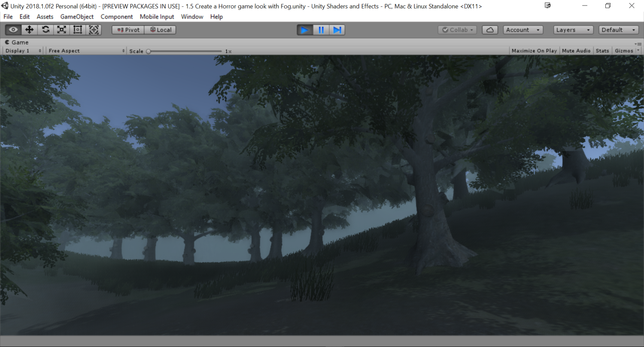Image resolution: width=644 pixels, height=347 pixels.
Task: Open the Gizmos dropdown arrow
Action: coord(638,51)
